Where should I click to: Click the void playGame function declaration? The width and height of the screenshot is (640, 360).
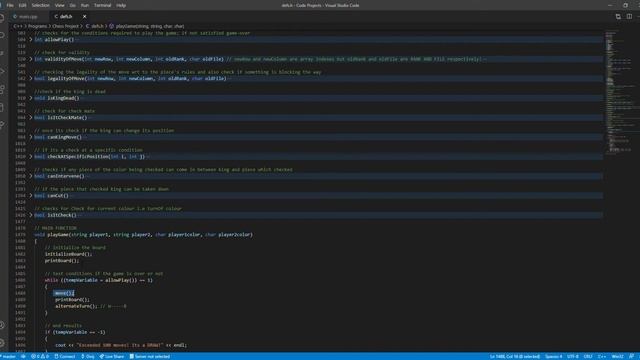click(x=144, y=235)
